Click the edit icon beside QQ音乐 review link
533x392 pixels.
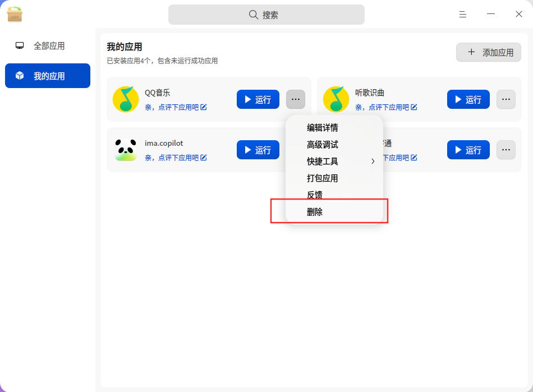tap(204, 107)
